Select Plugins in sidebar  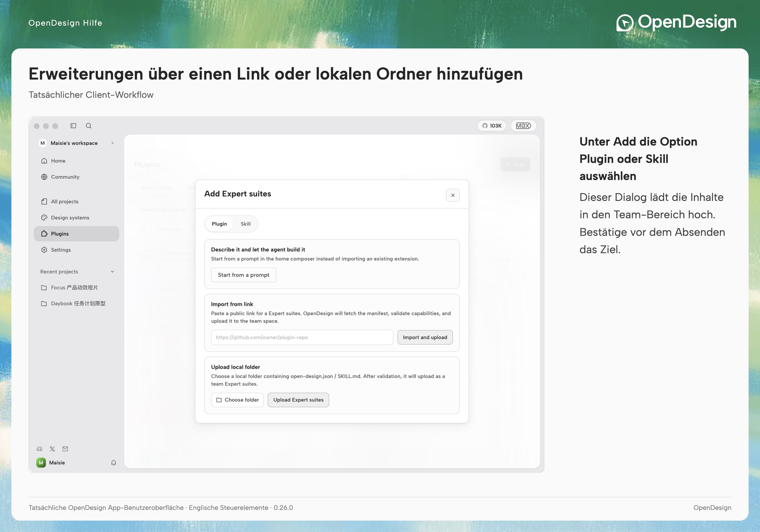click(x=76, y=234)
